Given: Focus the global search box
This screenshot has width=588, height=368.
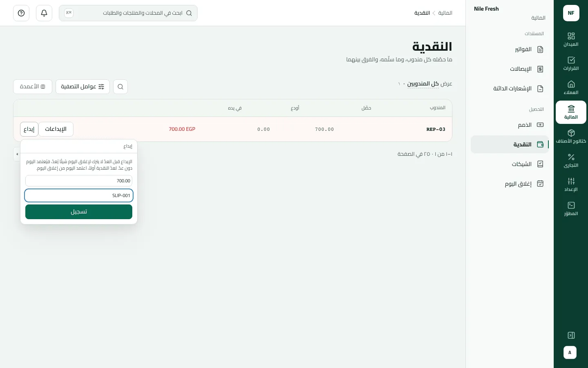Looking at the screenshot, I should (128, 13).
